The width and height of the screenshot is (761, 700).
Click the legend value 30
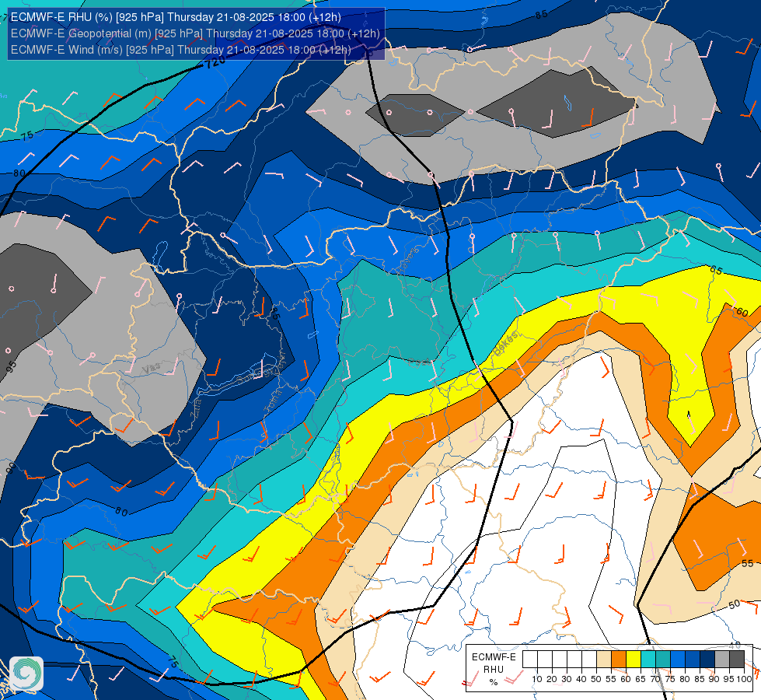point(567,679)
